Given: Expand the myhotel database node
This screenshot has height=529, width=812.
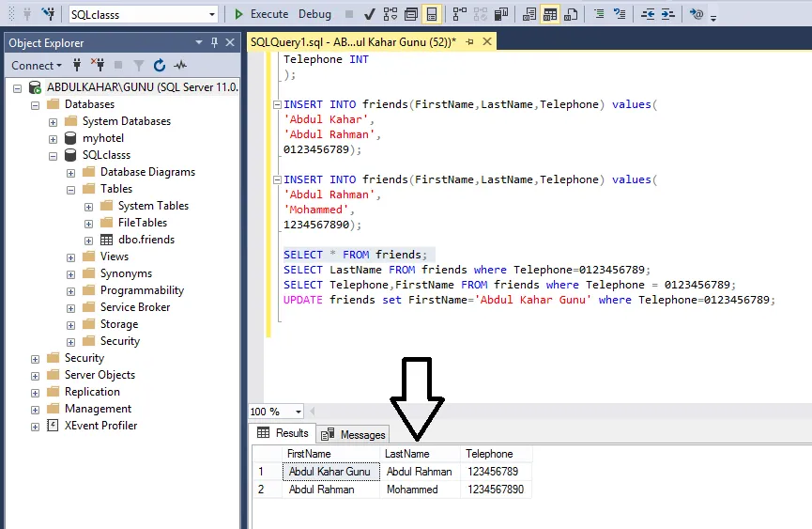Looking at the screenshot, I should [53, 139].
